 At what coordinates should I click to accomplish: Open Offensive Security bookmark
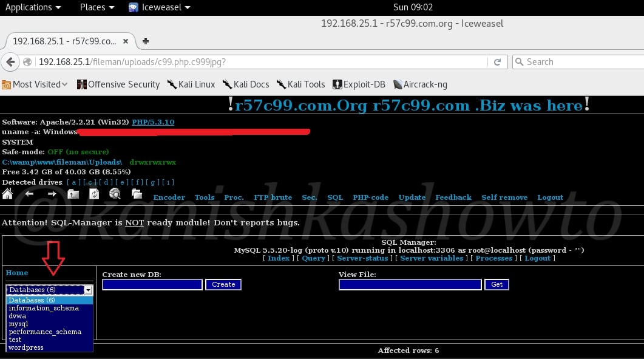[118, 84]
